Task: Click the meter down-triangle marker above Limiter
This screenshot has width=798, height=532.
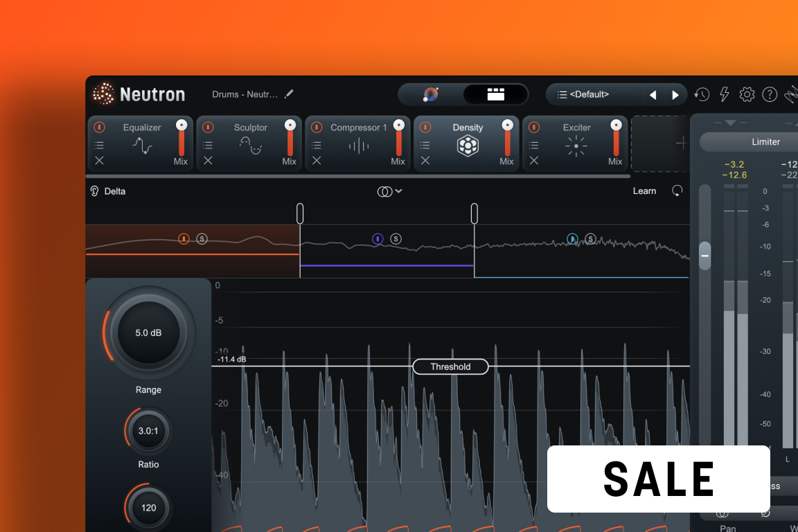Action: [730, 123]
